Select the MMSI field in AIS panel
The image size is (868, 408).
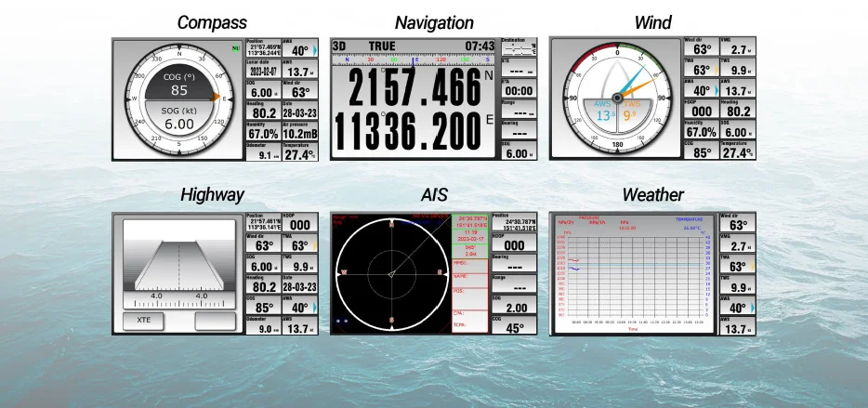point(470,266)
